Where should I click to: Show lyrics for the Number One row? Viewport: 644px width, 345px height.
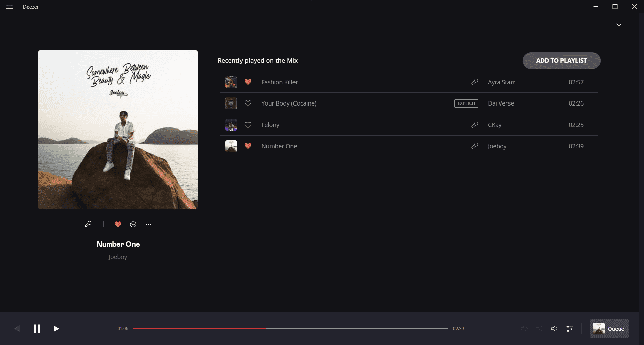(x=475, y=146)
